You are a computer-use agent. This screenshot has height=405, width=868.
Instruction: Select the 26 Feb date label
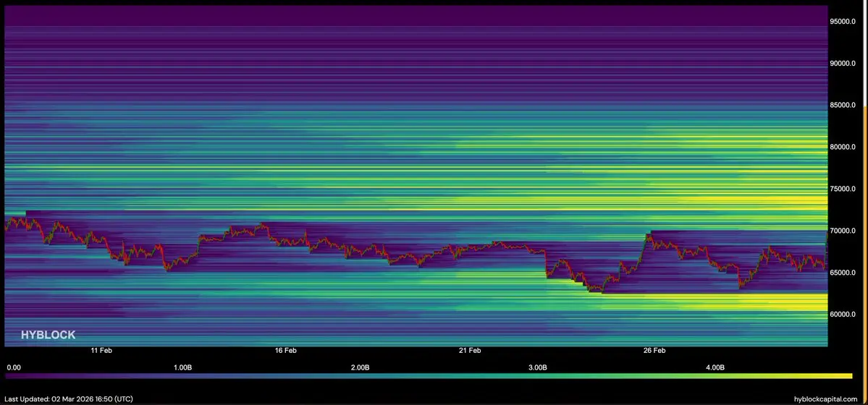(654, 350)
